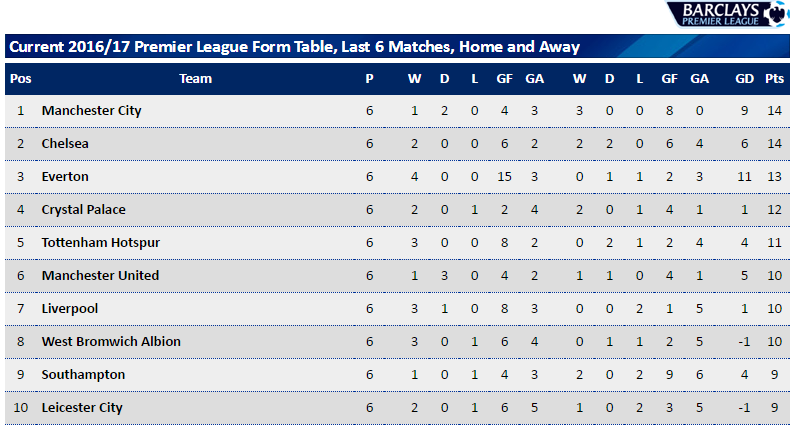Click Leicester City team name
This screenshot has width=792, height=425.
point(81,408)
